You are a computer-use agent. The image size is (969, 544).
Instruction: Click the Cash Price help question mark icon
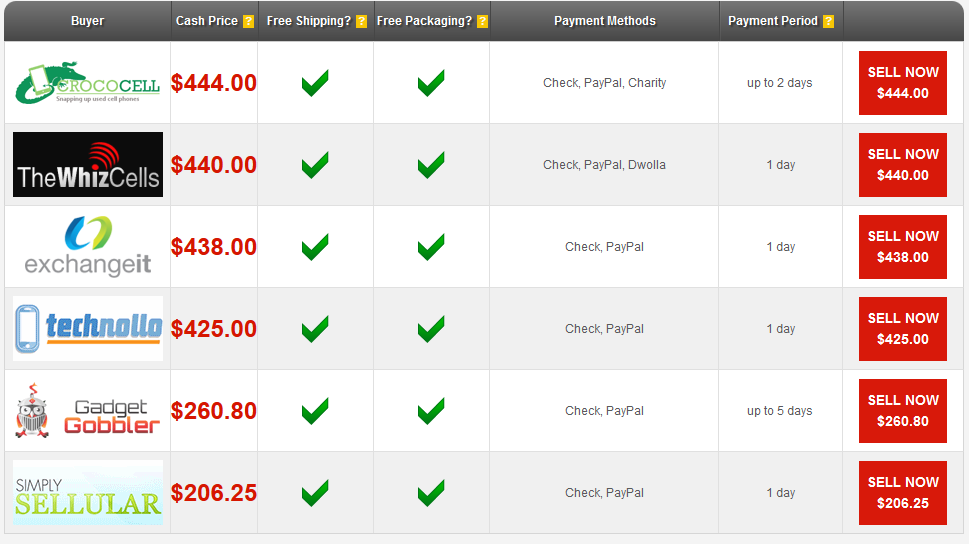[248, 22]
